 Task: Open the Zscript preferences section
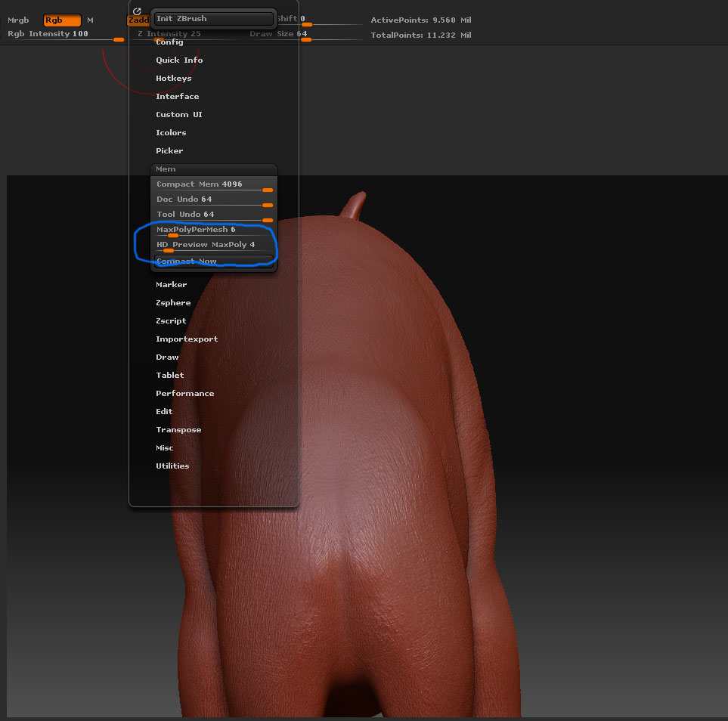[x=171, y=320]
